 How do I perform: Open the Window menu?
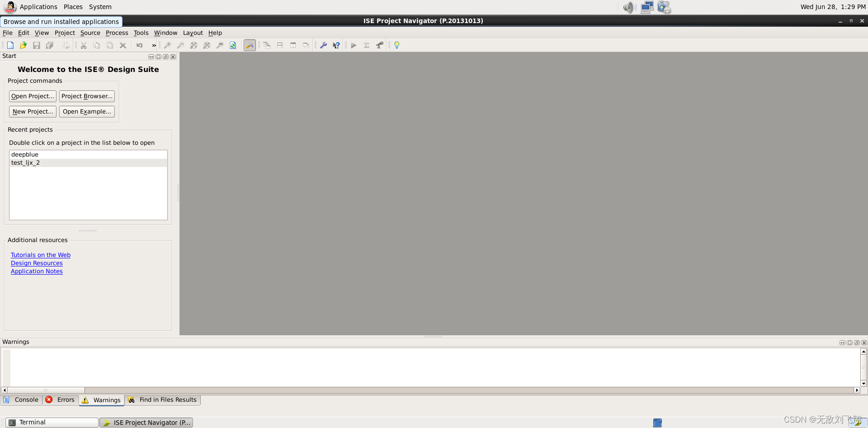click(165, 33)
